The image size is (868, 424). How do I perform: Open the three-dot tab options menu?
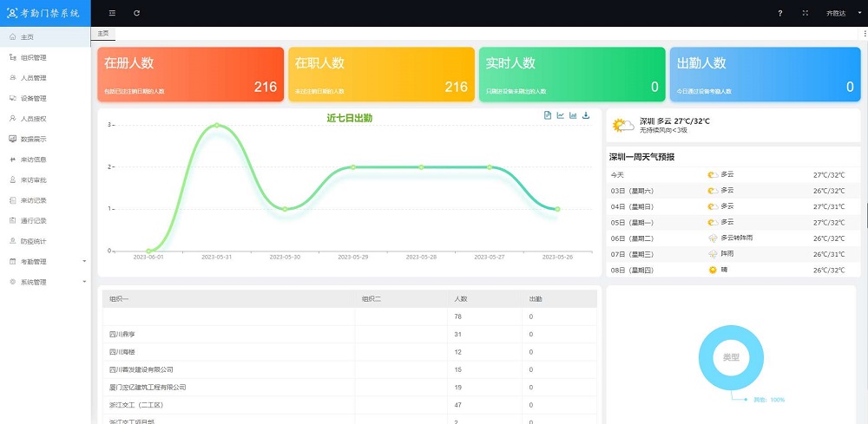pyautogui.click(x=865, y=33)
